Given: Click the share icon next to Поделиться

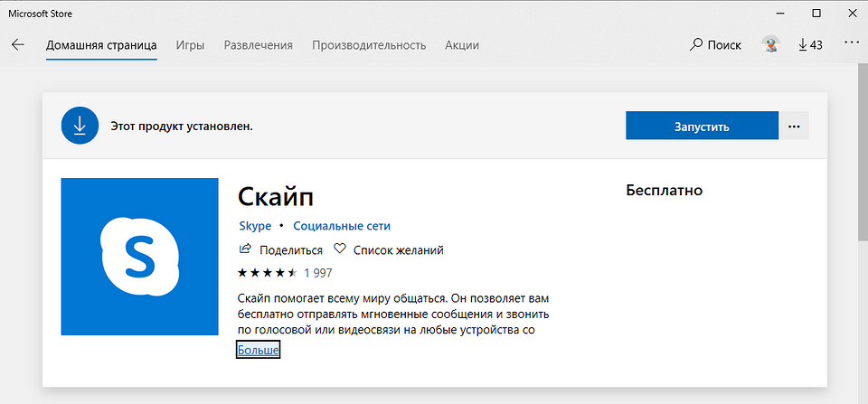Looking at the screenshot, I should (x=244, y=249).
